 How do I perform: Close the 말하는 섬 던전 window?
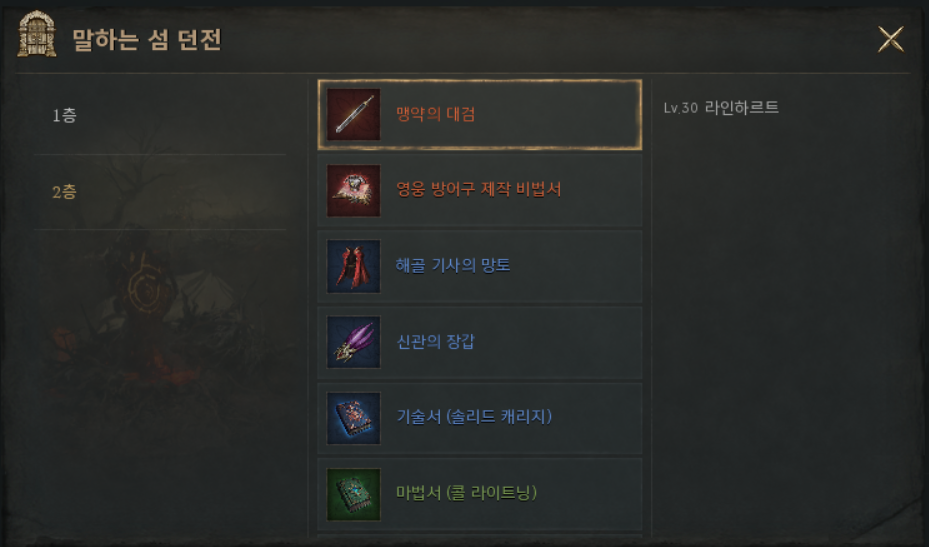pyautogui.click(x=890, y=39)
